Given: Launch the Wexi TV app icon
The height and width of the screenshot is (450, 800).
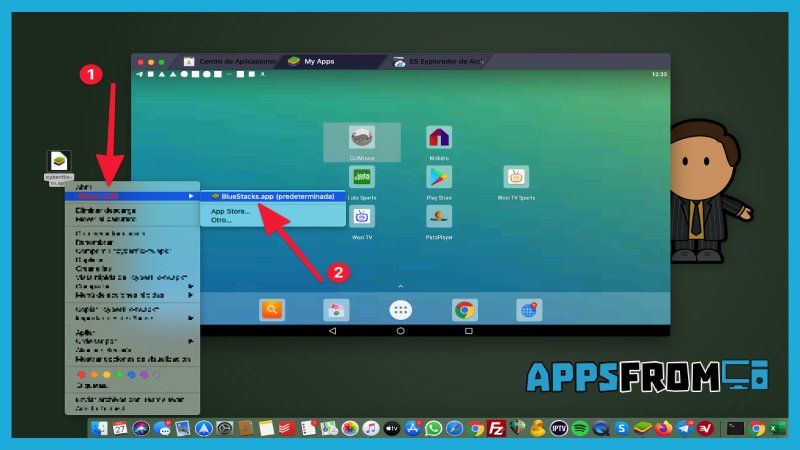Looking at the screenshot, I should (362, 216).
